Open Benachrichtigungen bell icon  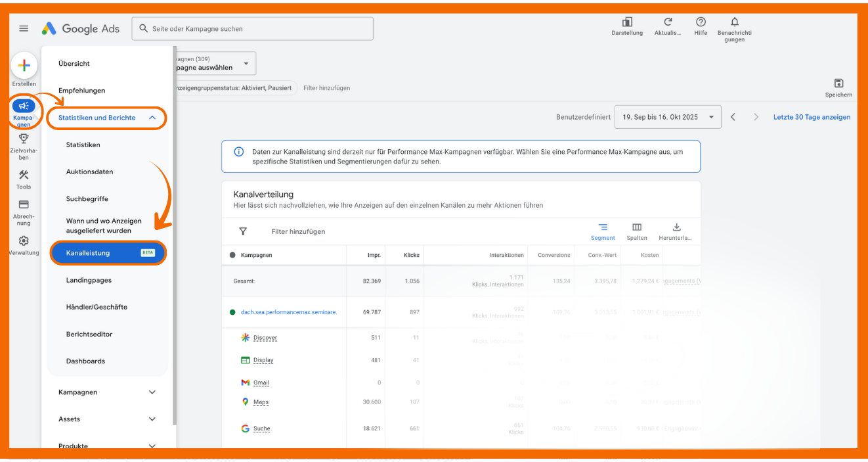pyautogui.click(x=734, y=22)
